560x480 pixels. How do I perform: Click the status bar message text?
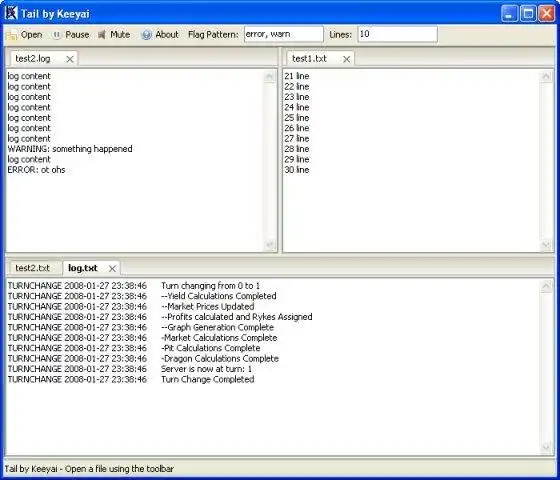[89, 469]
